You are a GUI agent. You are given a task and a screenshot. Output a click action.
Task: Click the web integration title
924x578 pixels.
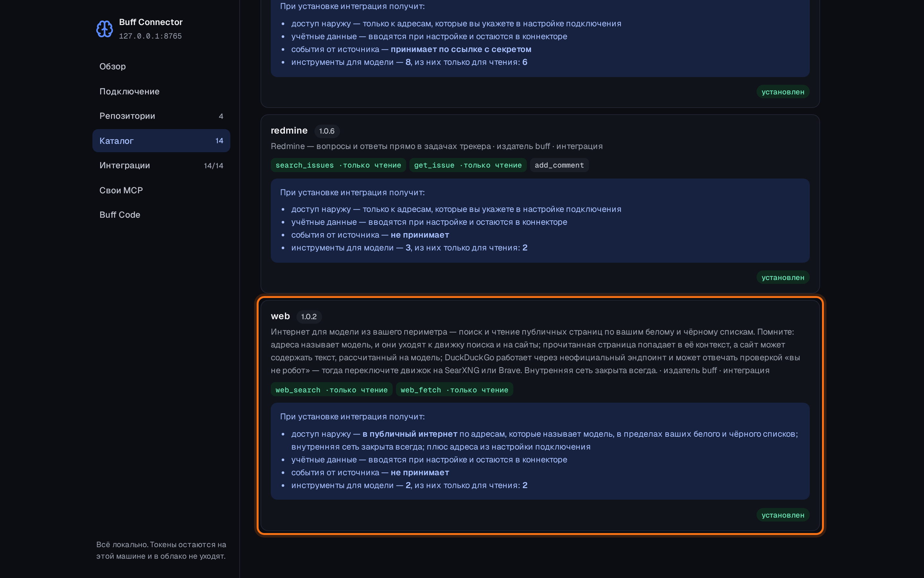(x=280, y=316)
